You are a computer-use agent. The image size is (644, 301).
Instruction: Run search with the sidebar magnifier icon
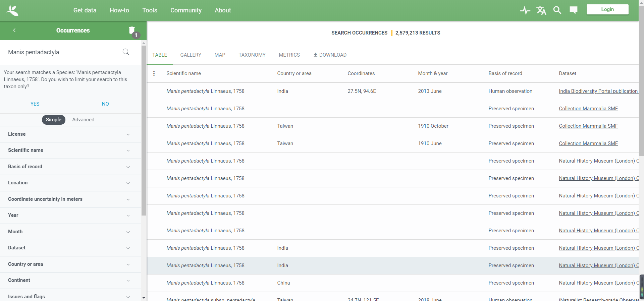point(126,52)
